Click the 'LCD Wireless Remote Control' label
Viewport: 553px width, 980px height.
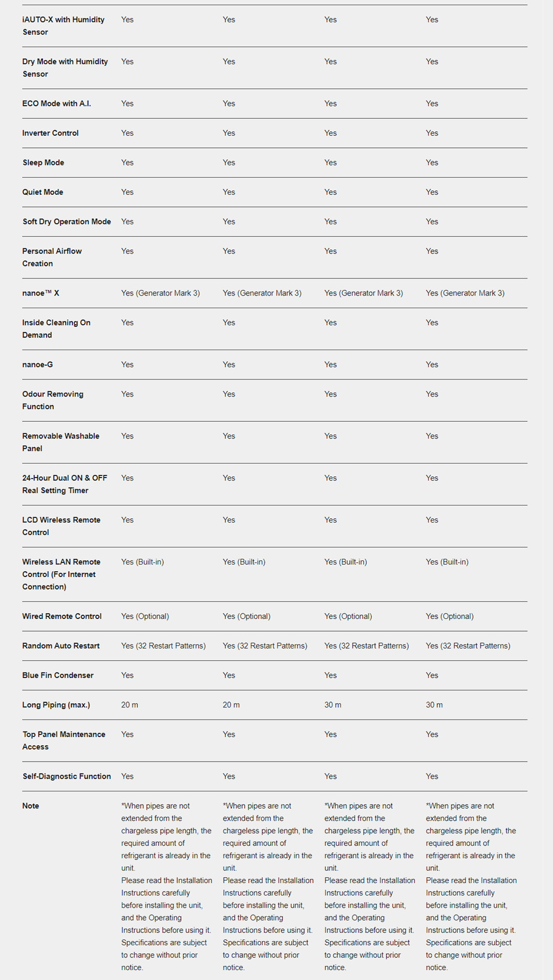(61, 526)
